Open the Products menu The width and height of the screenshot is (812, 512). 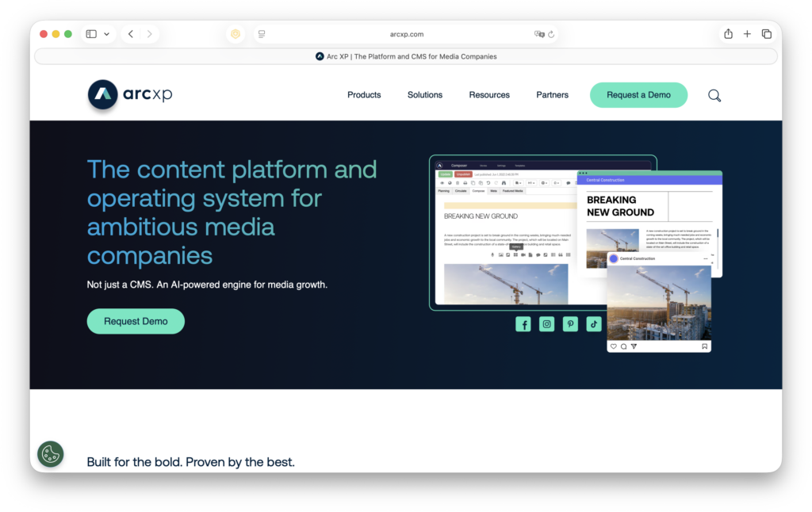(x=364, y=95)
